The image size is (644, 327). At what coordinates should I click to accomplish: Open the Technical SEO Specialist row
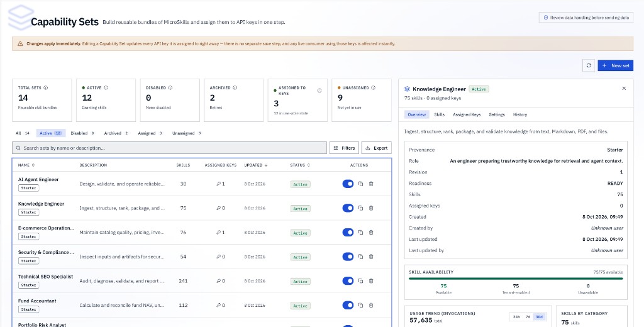[x=202, y=281]
